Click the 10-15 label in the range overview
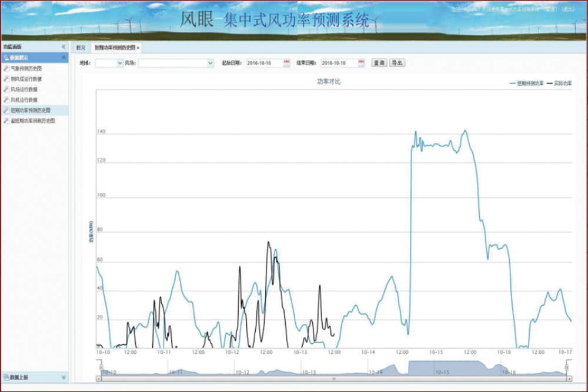The width and height of the screenshot is (588, 392). pyautogui.click(x=442, y=372)
